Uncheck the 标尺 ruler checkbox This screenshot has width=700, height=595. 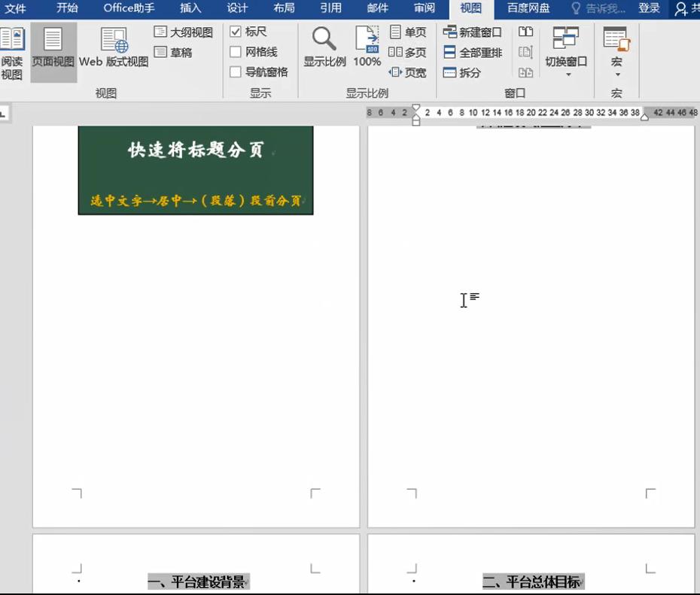236,32
